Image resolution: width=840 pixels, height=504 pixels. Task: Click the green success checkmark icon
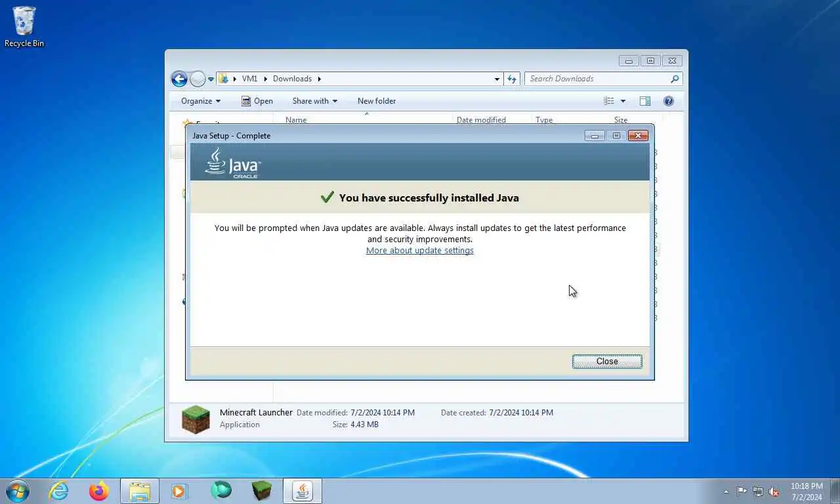coord(327,197)
